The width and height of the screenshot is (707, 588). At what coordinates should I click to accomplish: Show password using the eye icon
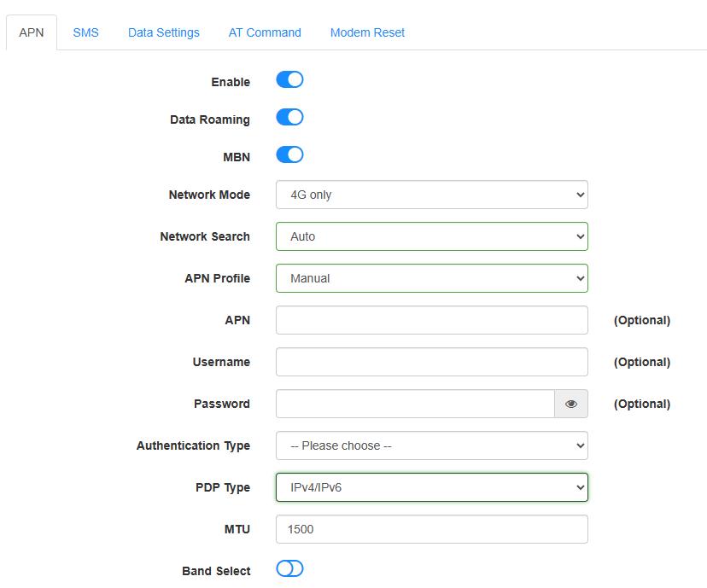571,404
